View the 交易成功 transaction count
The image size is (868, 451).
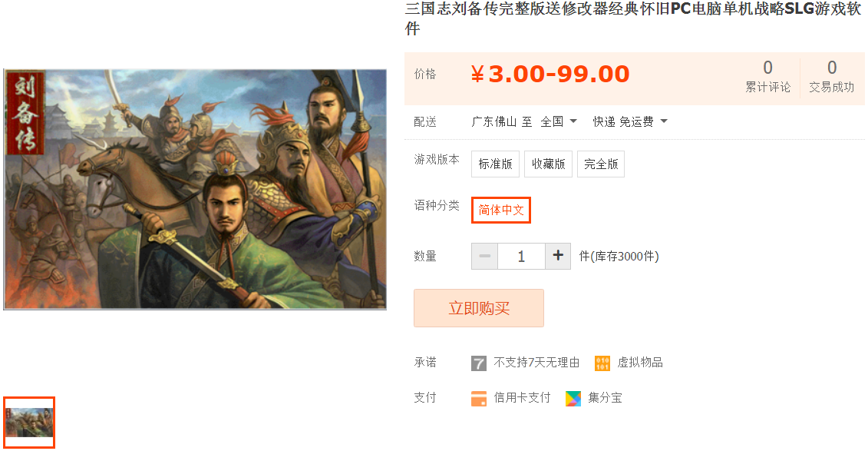(831, 78)
